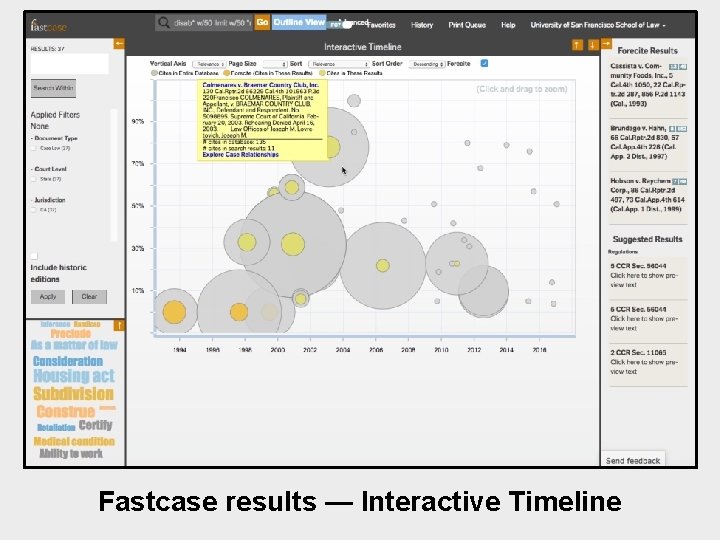Toggle the Forecite checkbox
The image size is (720, 540).
pos(484,63)
